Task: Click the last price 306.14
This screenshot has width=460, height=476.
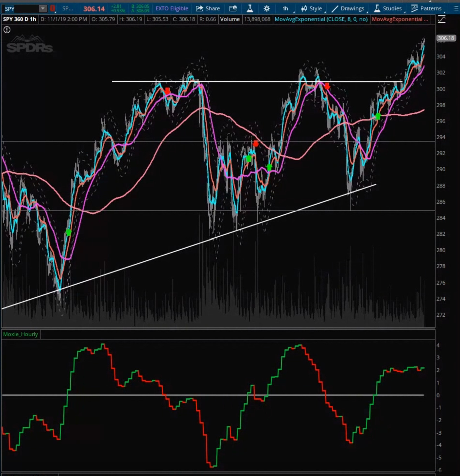Action: 94,9
